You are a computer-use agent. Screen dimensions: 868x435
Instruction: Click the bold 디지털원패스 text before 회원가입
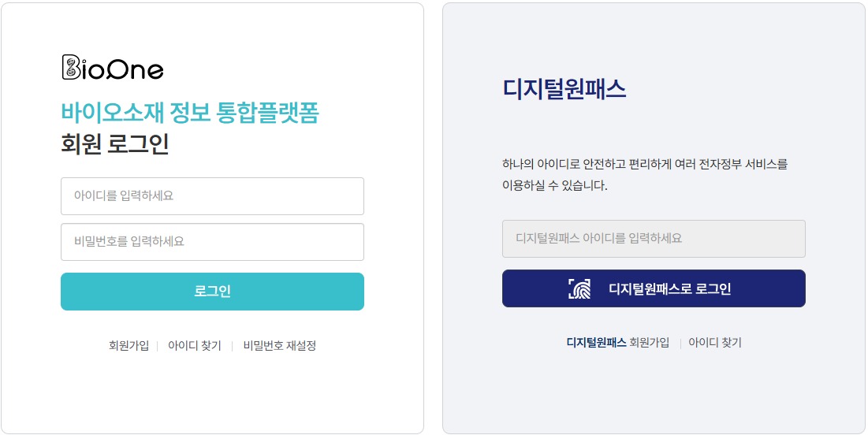tap(597, 343)
